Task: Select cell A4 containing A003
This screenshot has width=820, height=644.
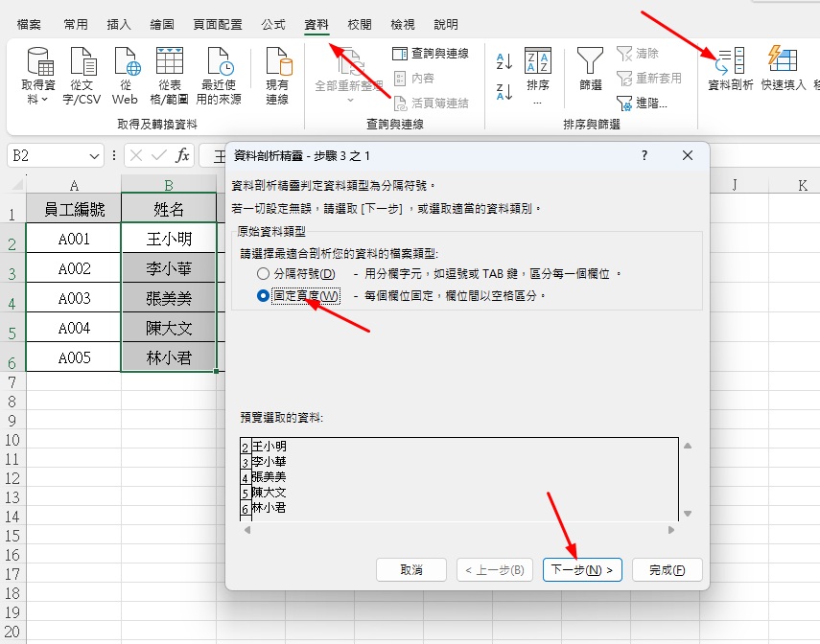Action: click(74, 298)
